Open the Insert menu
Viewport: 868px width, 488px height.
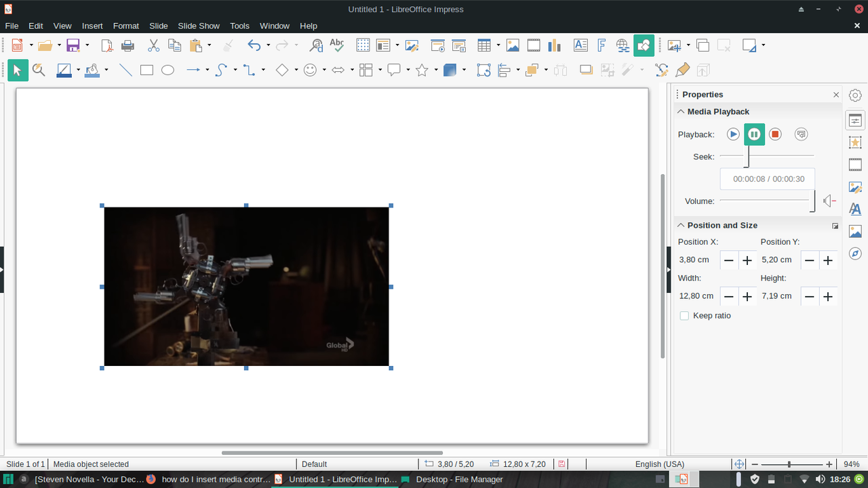(92, 26)
